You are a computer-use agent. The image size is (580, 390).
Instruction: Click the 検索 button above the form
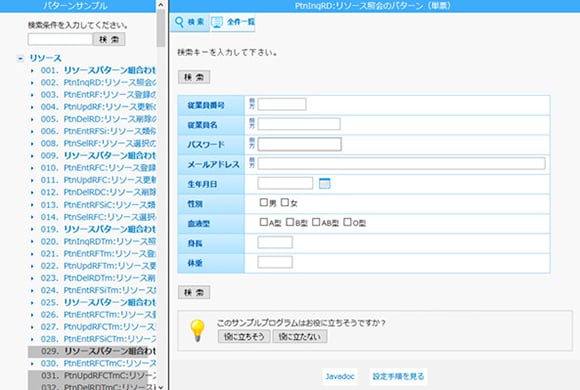(194, 77)
